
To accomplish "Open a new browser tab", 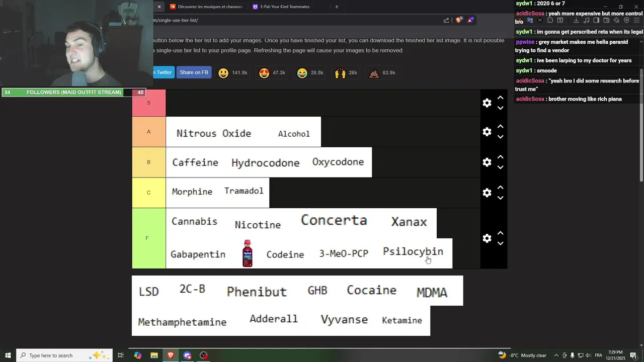I will click(337, 7).
